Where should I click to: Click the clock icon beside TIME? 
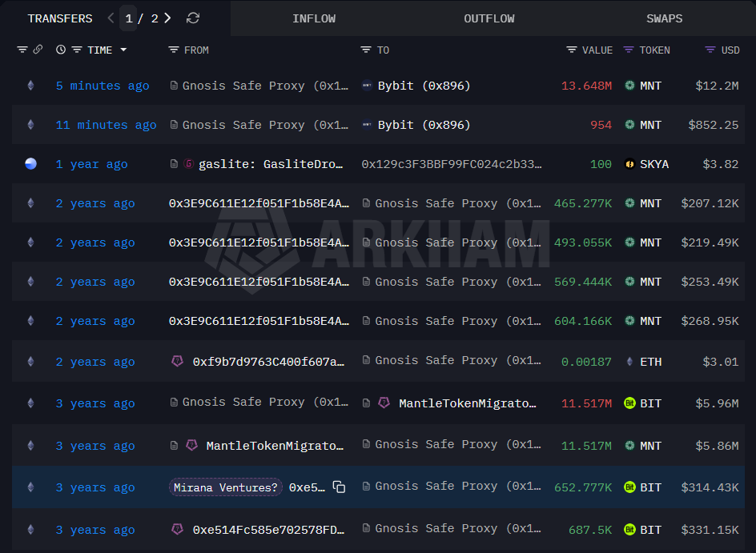pyautogui.click(x=61, y=50)
